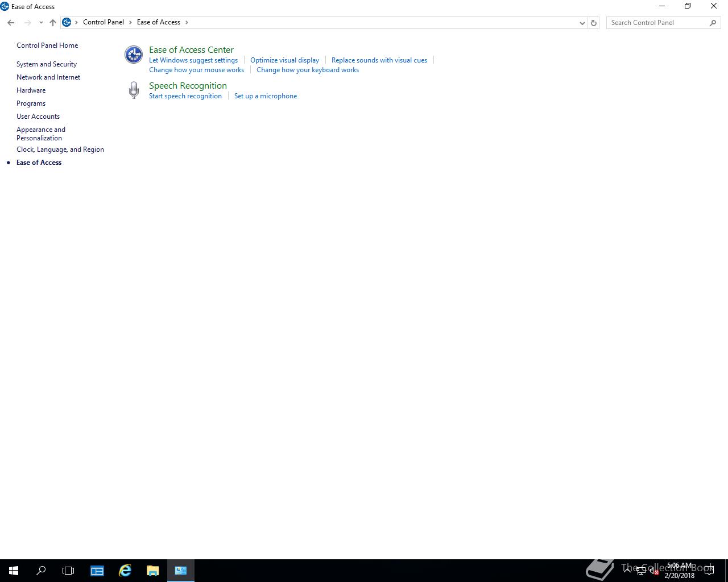Expand the address bar history dropdown

coord(582,23)
